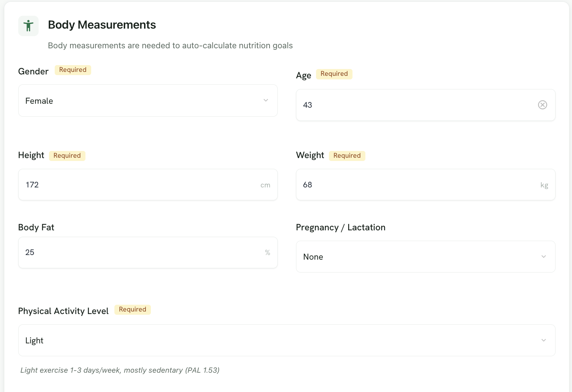Screen dimensions: 572x392
Task: Click the green body figure icon
Action: (x=28, y=26)
